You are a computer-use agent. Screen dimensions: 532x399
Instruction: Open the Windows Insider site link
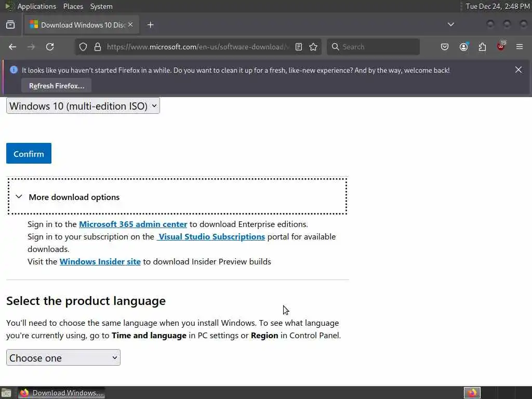[x=100, y=262]
